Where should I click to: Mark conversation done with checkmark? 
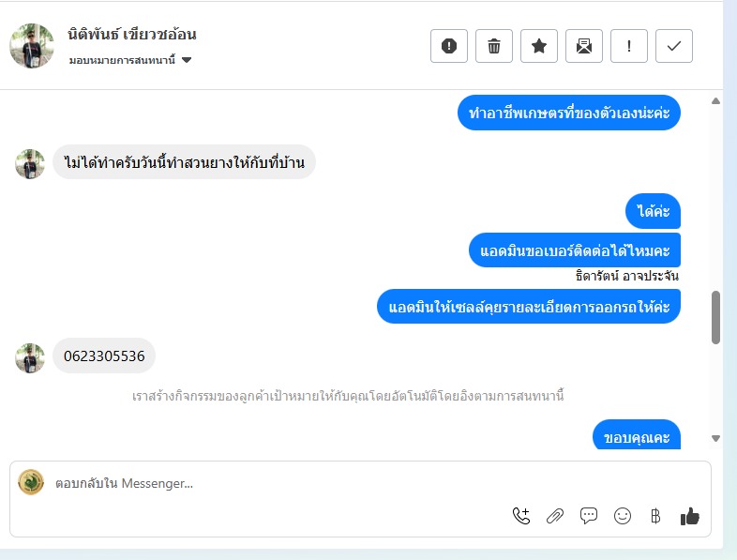point(674,46)
